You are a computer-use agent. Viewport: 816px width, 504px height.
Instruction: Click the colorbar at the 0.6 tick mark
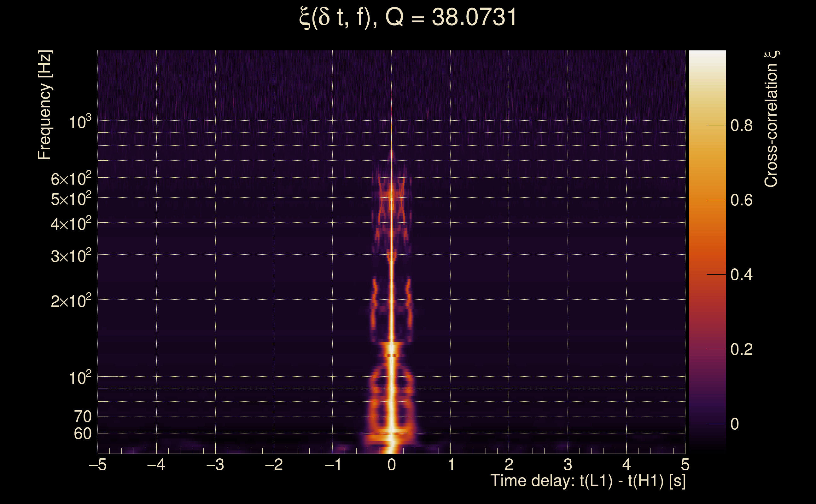(x=707, y=200)
